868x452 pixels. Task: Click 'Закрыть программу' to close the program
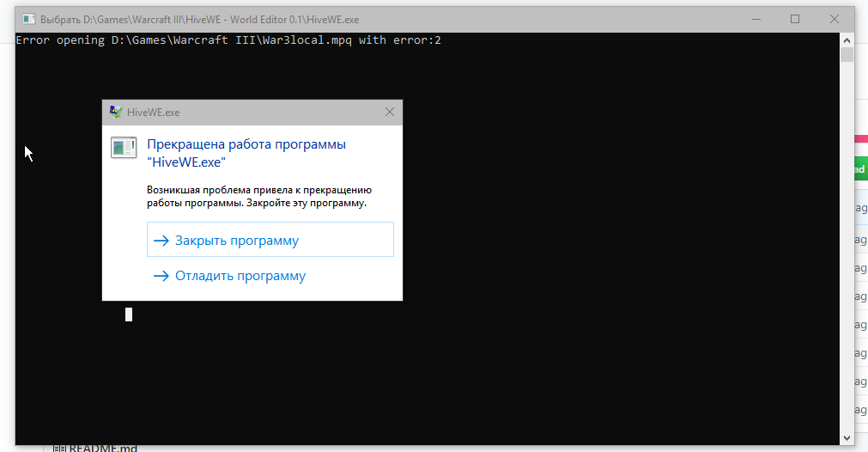270,239
